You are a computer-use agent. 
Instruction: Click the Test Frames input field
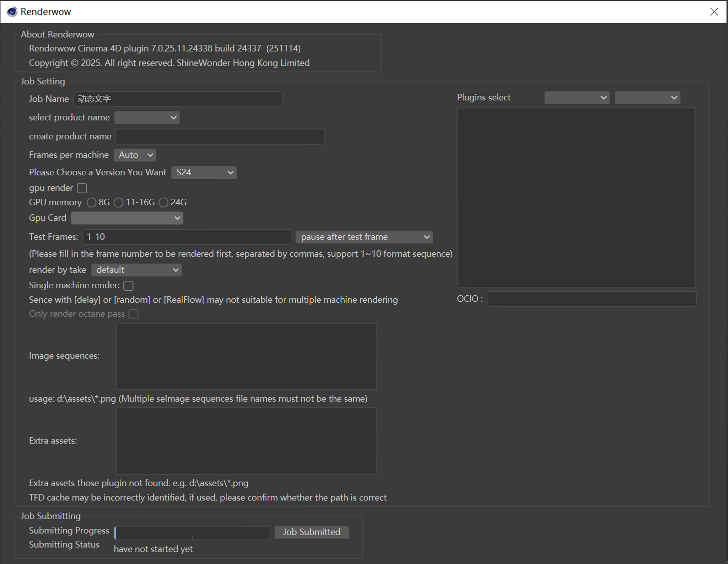coord(187,237)
